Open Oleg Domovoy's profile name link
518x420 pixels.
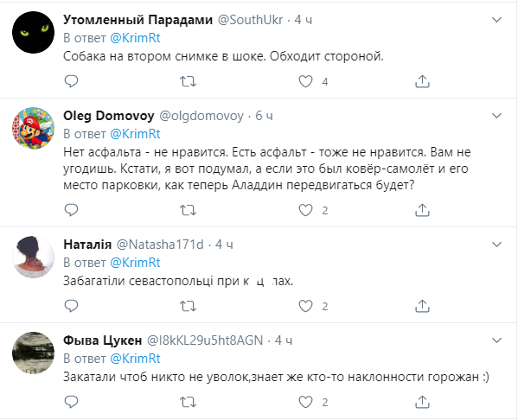109,116
